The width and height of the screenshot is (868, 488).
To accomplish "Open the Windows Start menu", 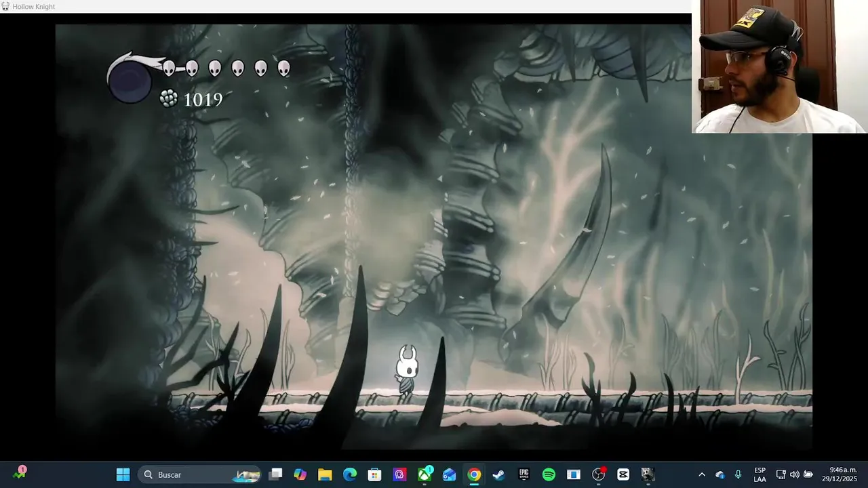I will (123, 474).
